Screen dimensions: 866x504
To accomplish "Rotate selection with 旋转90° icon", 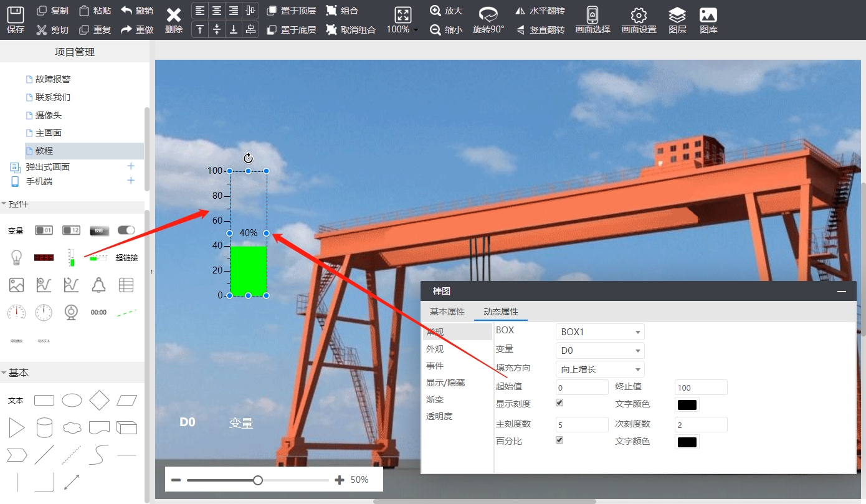I will (488, 15).
